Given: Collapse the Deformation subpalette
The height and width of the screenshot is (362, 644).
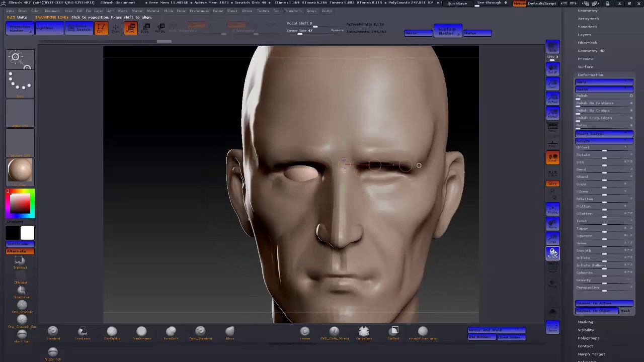Looking at the screenshot, I should [x=590, y=75].
